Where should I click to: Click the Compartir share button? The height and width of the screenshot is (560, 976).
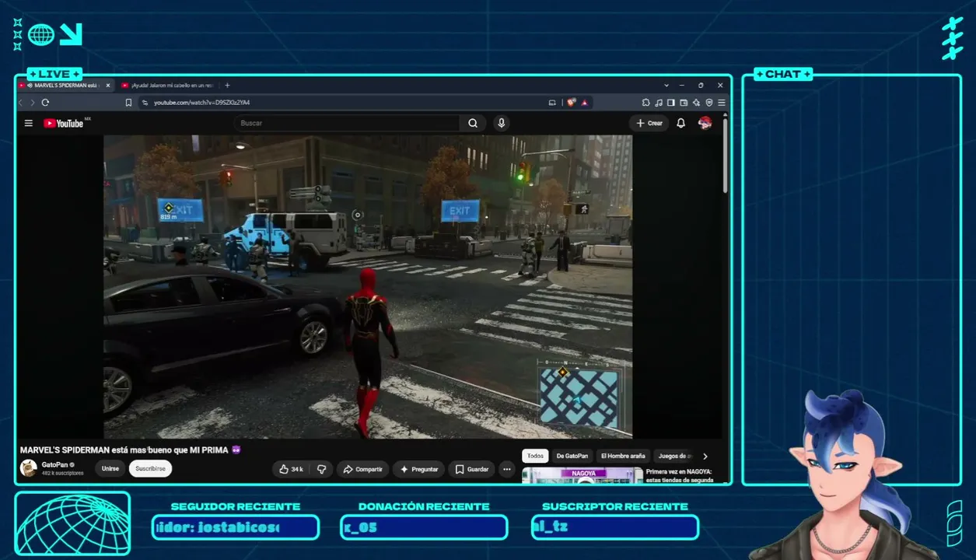[362, 469]
